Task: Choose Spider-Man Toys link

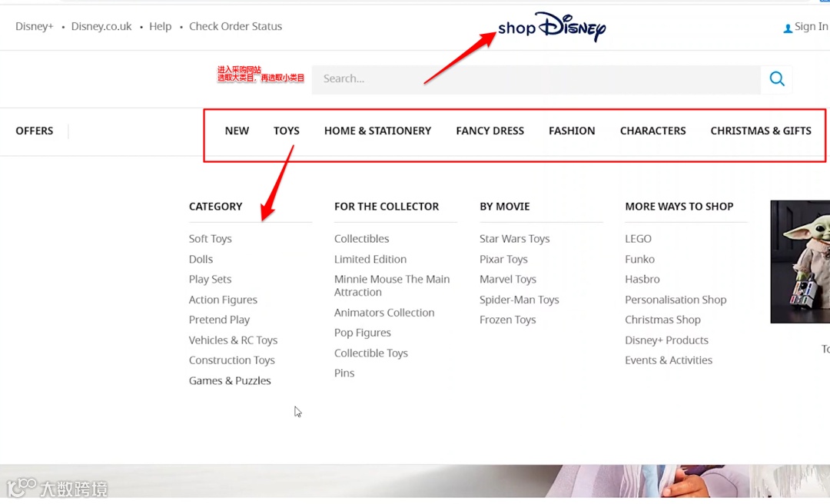Action: (x=520, y=300)
